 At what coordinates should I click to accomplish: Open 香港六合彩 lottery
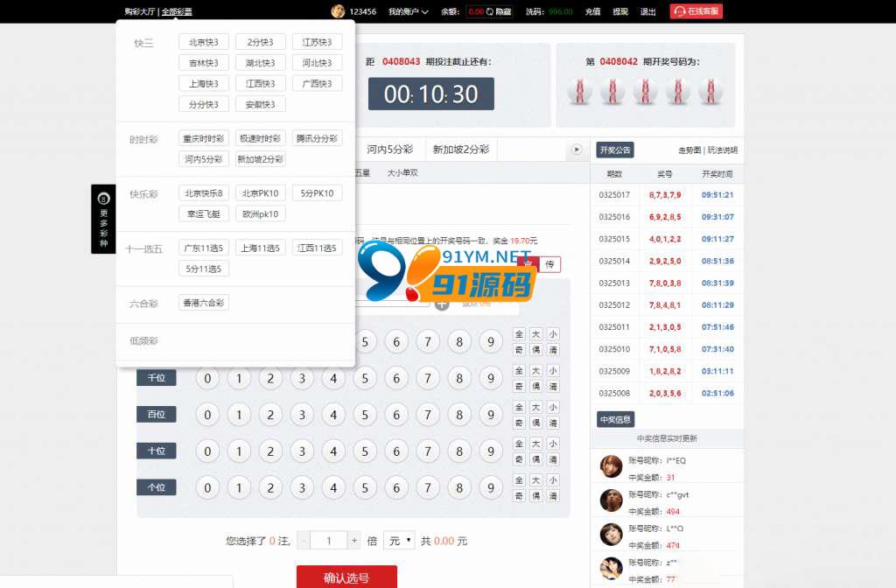[203, 303]
